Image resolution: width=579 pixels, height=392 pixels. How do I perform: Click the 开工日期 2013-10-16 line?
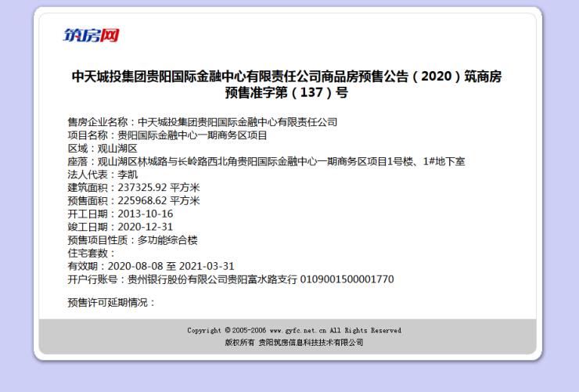(x=120, y=214)
